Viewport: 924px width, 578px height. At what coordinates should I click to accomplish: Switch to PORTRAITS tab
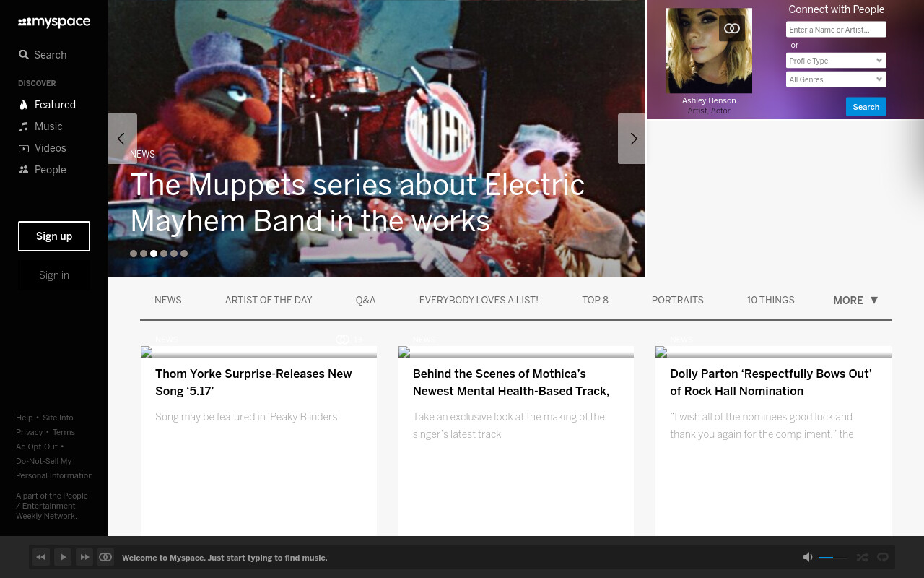(x=678, y=301)
